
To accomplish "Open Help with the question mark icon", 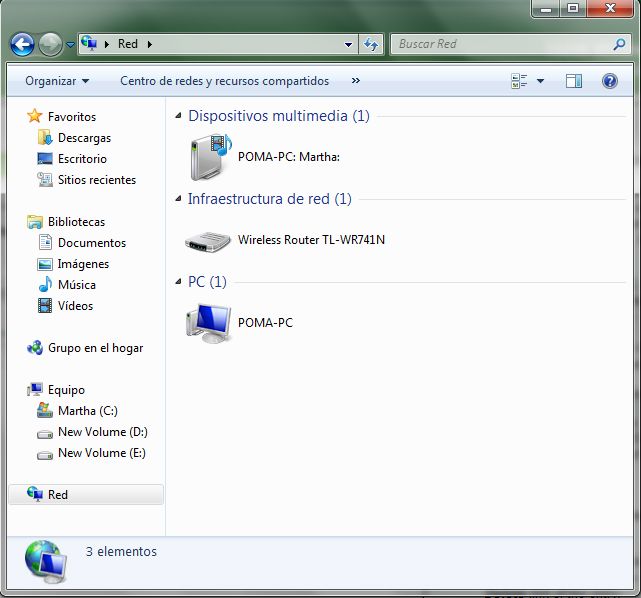I will 610,81.
